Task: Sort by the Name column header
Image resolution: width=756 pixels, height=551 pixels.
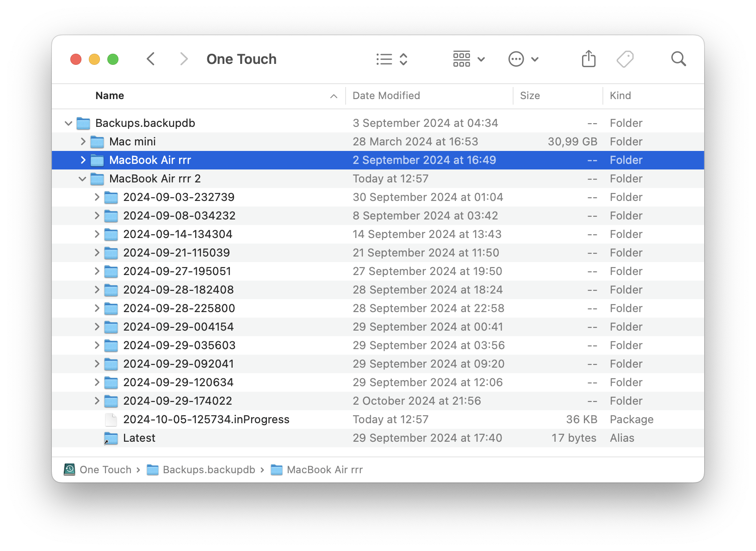Action: click(110, 95)
